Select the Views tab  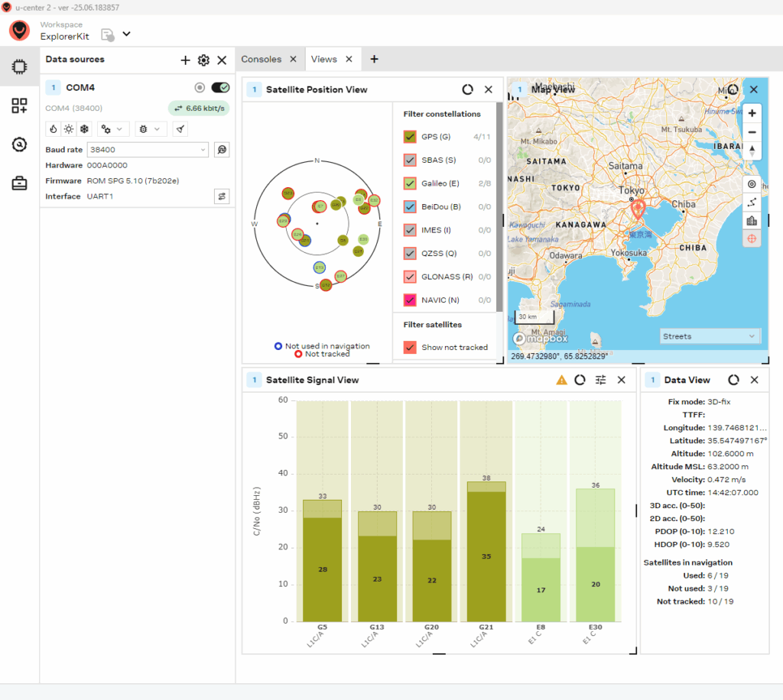tap(324, 60)
